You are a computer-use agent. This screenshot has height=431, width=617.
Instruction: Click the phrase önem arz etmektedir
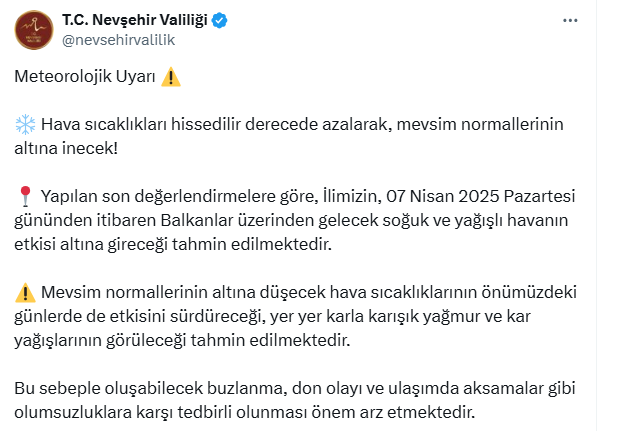393,413
